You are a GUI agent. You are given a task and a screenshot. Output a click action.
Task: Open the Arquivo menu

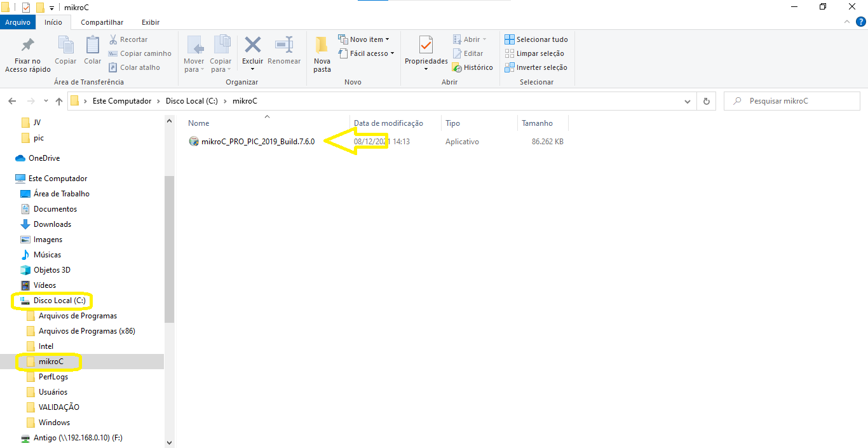pyautogui.click(x=18, y=22)
